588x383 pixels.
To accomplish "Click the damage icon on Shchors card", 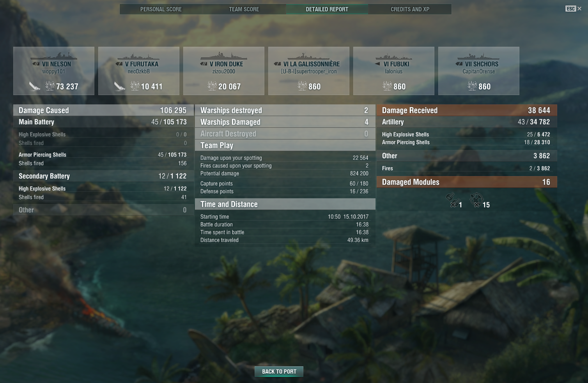I will [x=472, y=86].
